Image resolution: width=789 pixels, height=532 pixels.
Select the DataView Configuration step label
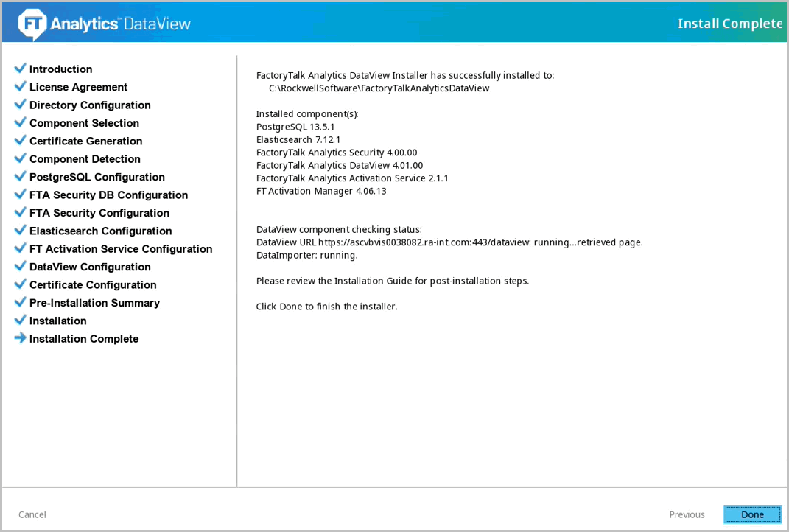pos(90,267)
